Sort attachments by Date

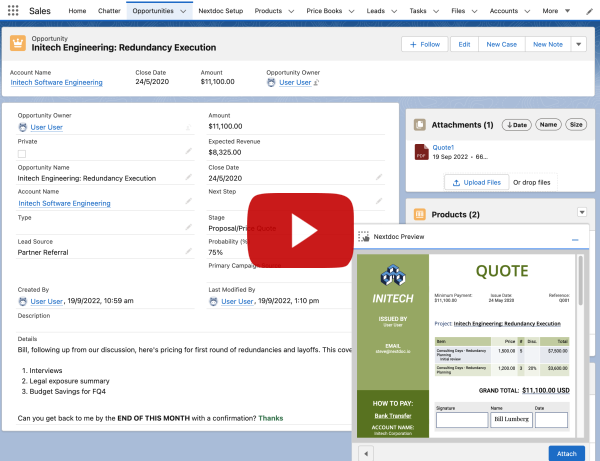click(x=516, y=125)
